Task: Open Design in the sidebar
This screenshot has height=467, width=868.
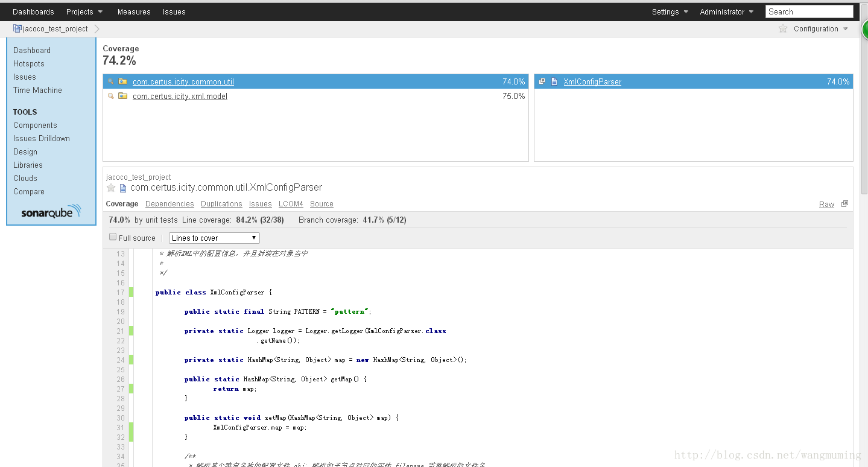Action: [25, 151]
